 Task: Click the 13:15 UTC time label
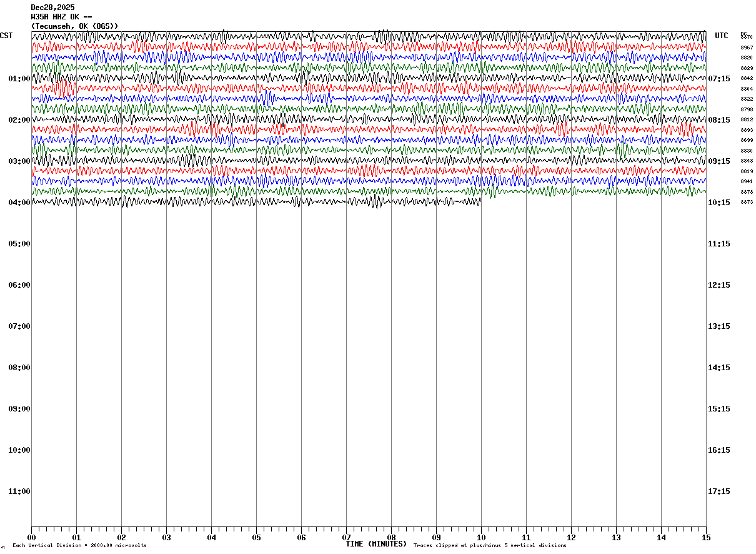[719, 326]
